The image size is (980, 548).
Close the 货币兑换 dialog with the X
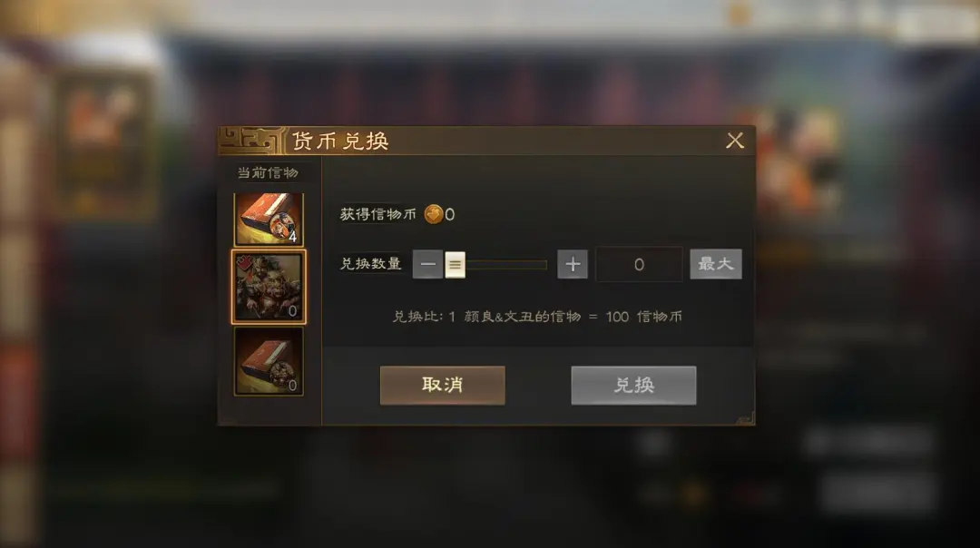pyautogui.click(x=735, y=140)
